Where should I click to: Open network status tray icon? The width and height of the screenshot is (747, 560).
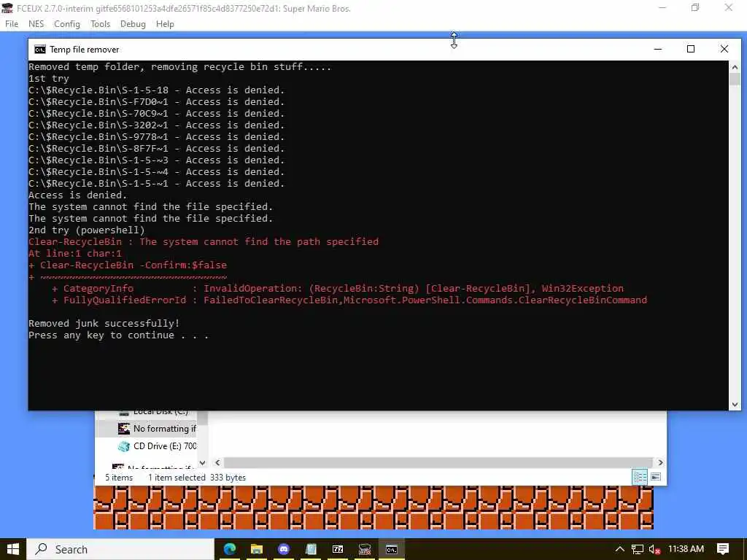click(x=638, y=549)
